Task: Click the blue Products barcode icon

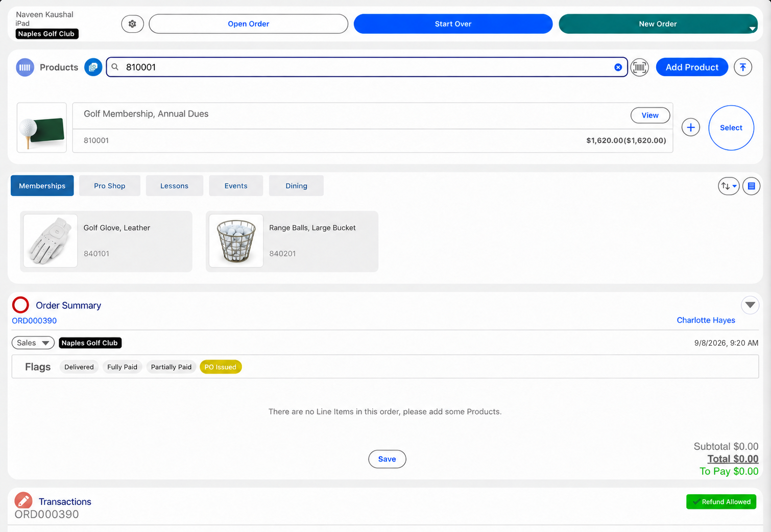Action: point(25,67)
